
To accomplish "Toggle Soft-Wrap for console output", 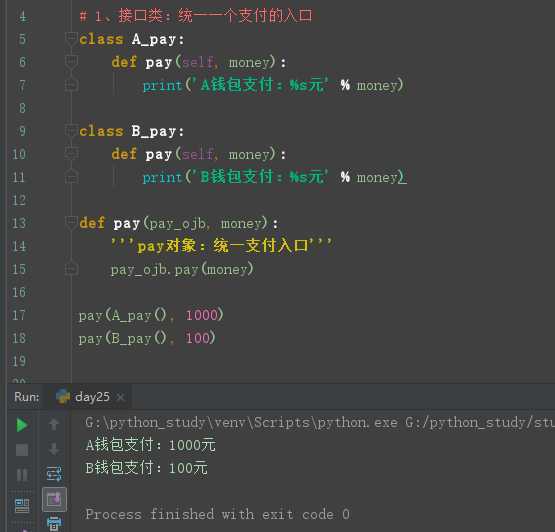I will 54,474.
